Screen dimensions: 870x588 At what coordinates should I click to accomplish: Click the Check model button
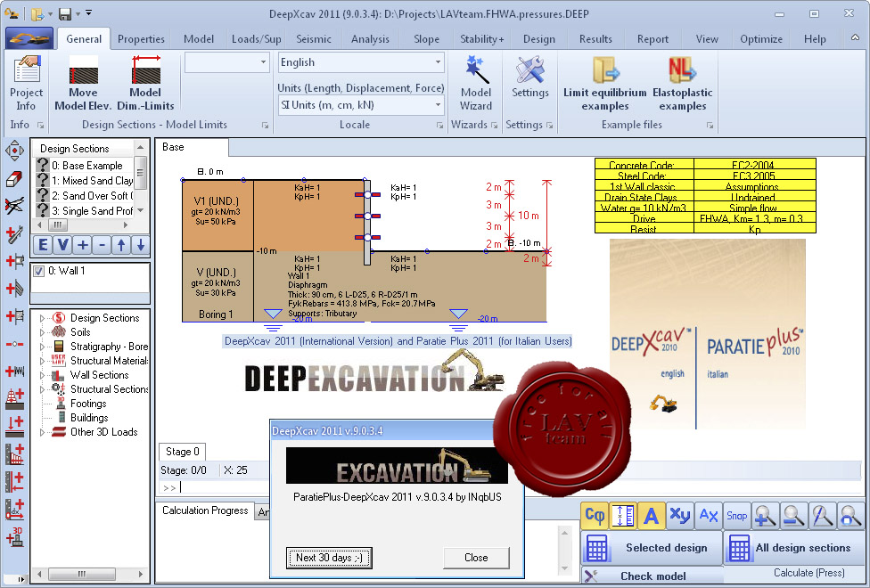pos(652,576)
